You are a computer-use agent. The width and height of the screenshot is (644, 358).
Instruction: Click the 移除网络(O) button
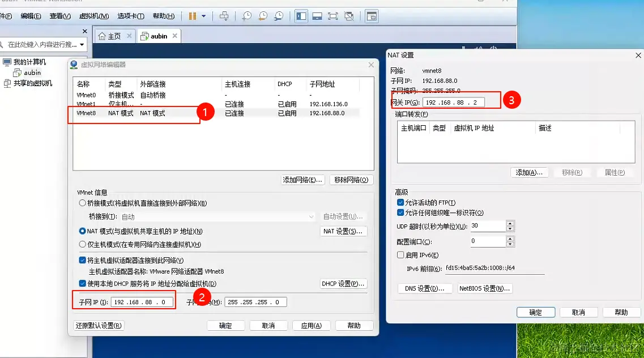[351, 180]
